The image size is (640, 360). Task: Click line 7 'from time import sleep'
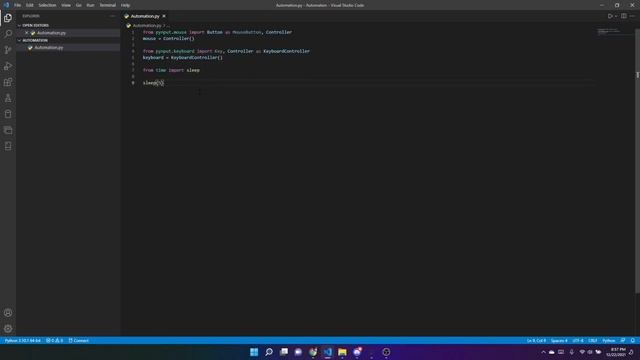(171, 70)
